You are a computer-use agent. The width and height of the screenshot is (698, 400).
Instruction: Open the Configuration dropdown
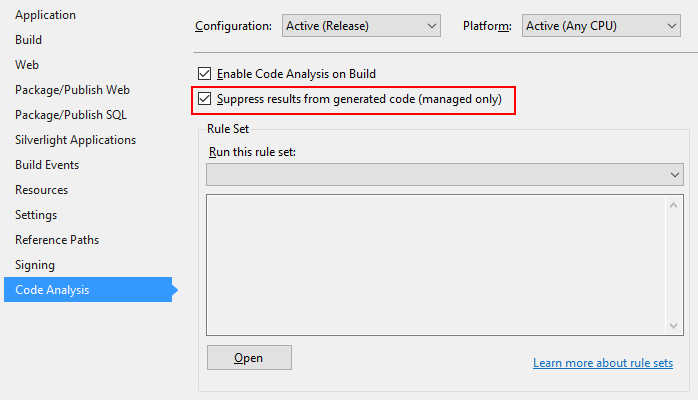[361, 25]
